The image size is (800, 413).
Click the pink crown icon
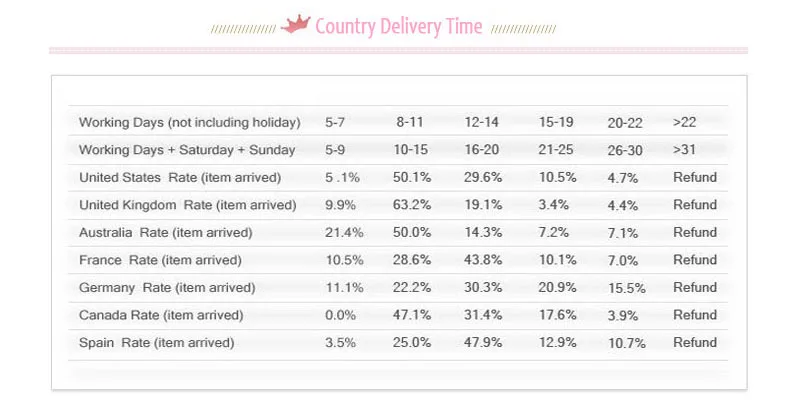pyautogui.click(x=296, y=24)
